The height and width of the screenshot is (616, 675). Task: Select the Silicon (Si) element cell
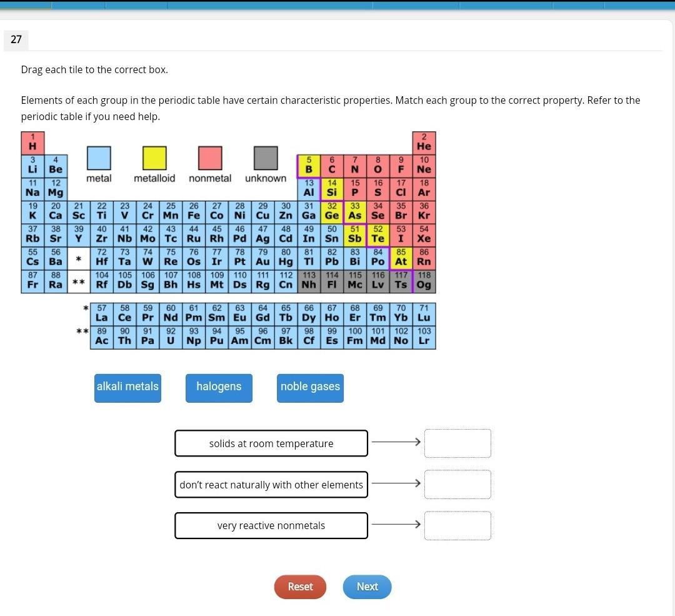pos(332,189)
